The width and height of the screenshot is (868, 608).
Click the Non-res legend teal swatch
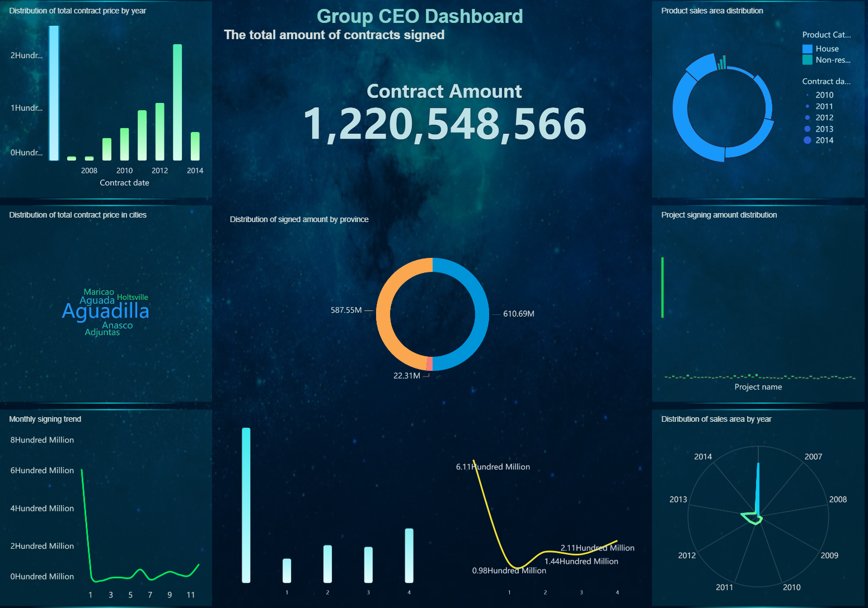pos(807,60)
